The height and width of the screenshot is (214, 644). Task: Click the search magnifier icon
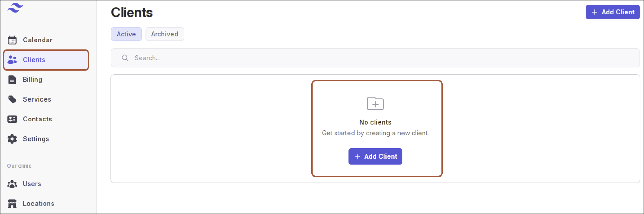click(125, 58)
